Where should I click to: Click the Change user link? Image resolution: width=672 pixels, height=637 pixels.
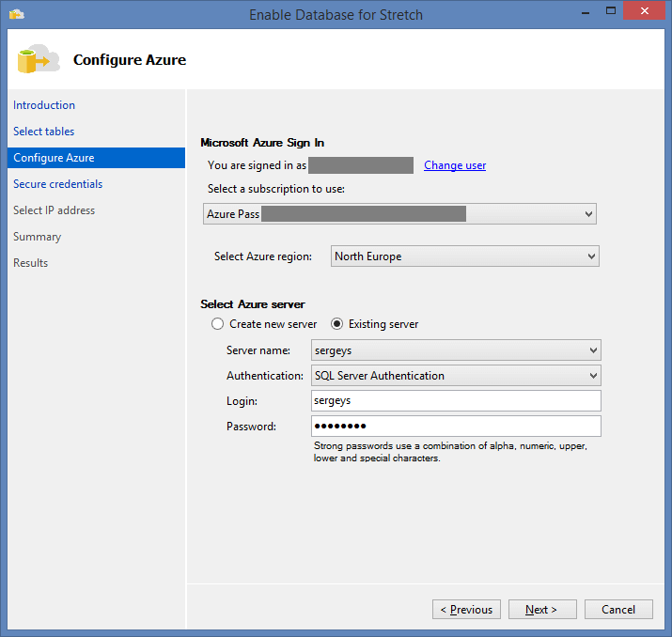coord(455,165)
